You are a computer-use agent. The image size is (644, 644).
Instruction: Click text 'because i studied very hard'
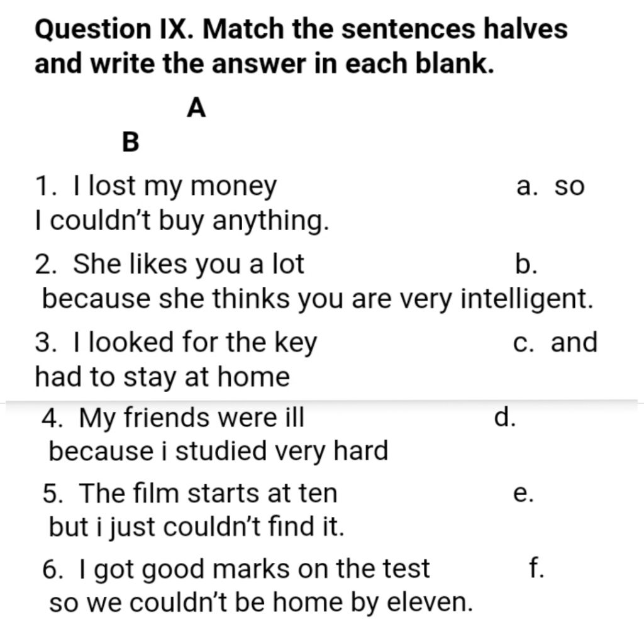point(218,452)
